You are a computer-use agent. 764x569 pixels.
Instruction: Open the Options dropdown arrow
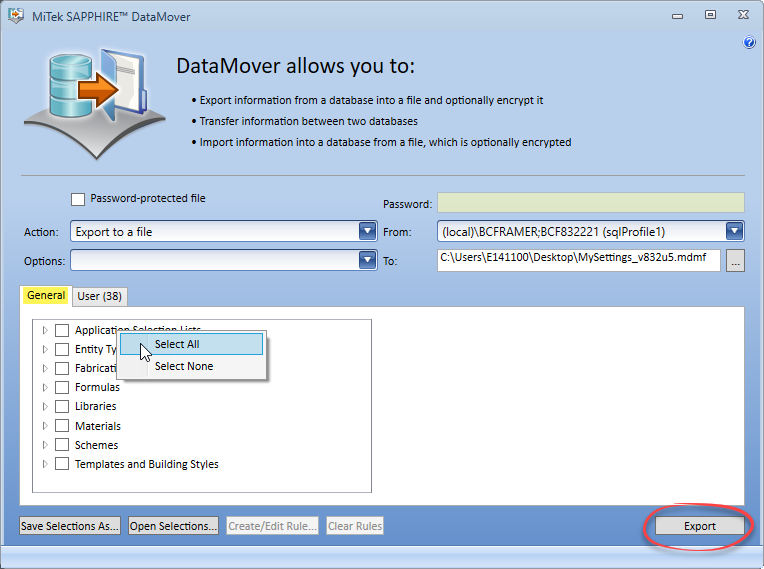[367, 260]
